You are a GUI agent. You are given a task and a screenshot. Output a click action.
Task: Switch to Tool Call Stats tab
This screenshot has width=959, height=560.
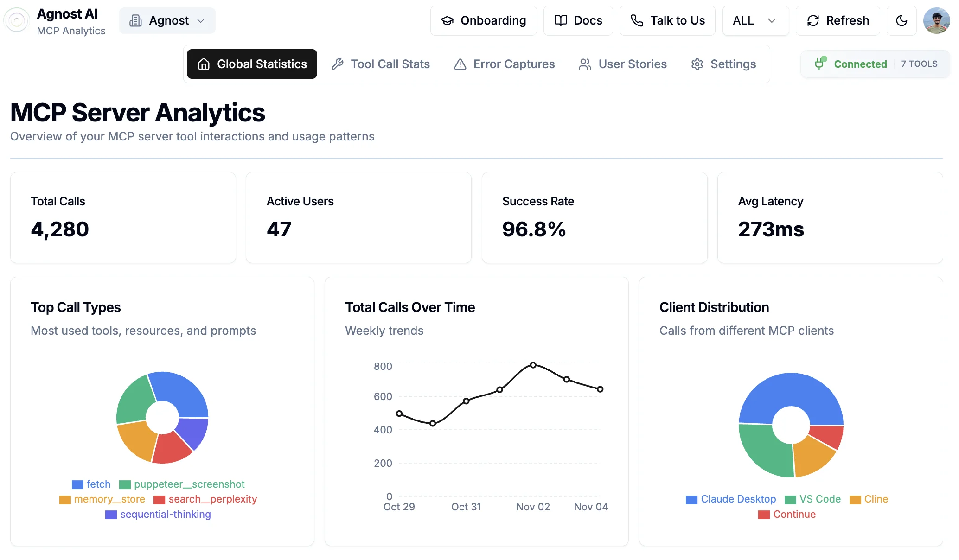pyautogui.click(x=381, y=64)
